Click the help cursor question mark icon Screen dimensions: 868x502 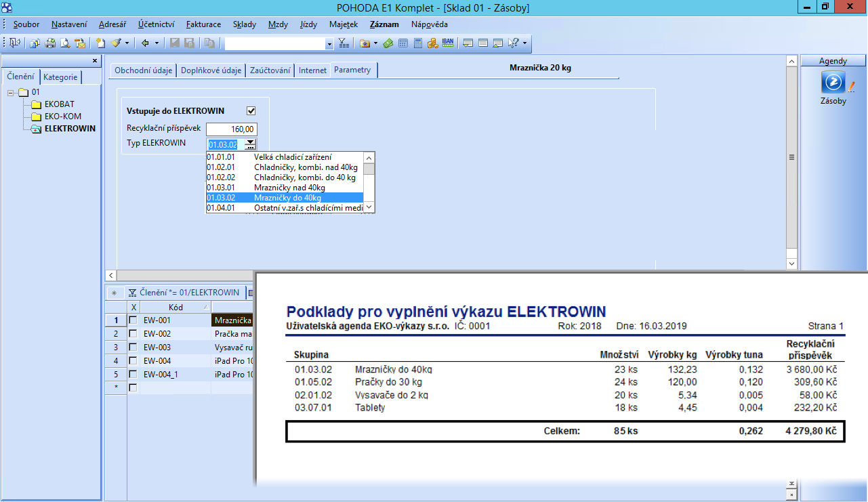coord(513,43)
